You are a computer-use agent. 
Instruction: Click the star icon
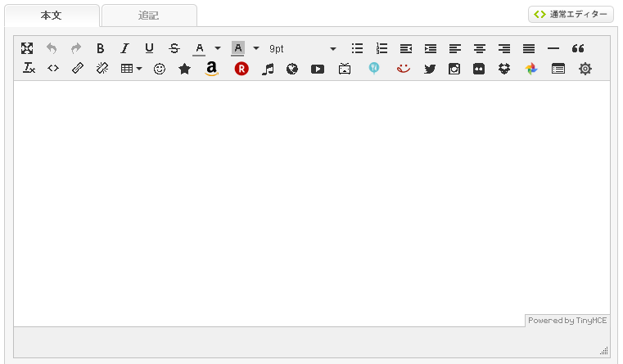click(184, 69)
